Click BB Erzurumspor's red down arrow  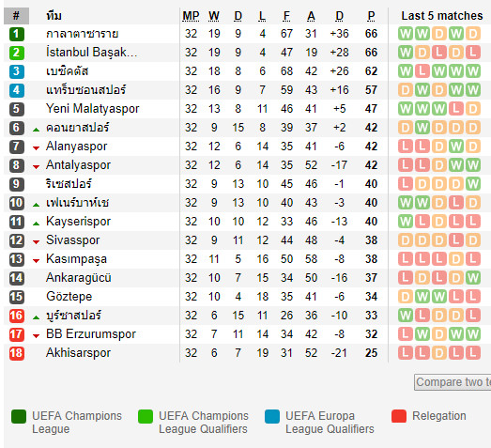pyautogui.click(x=36, y=336)
